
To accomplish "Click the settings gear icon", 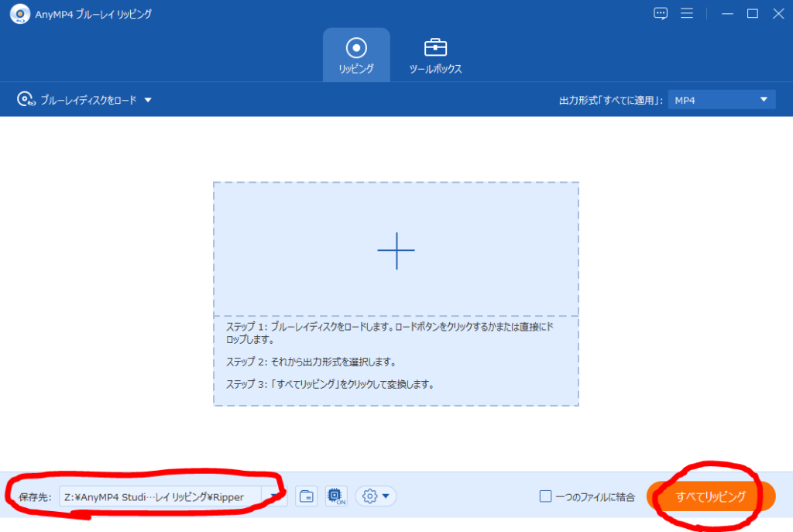I will (x=370, y=496).
